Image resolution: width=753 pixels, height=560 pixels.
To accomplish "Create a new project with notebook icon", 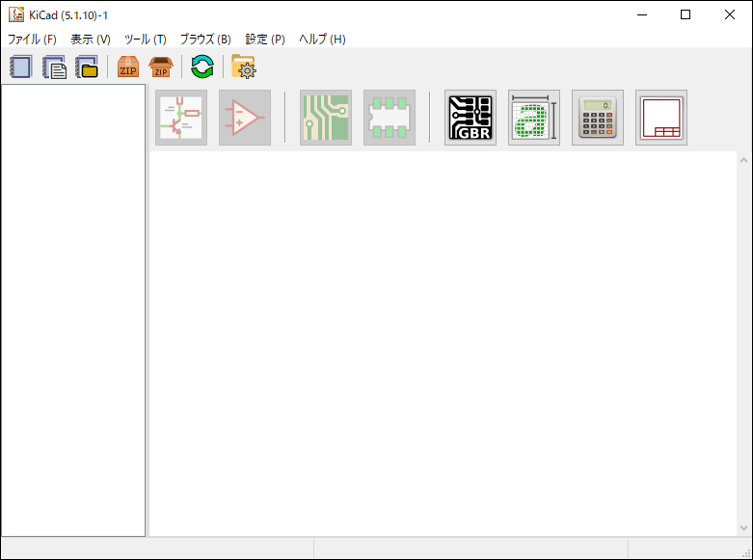I will pyautogui.click(x=20, y=67).
